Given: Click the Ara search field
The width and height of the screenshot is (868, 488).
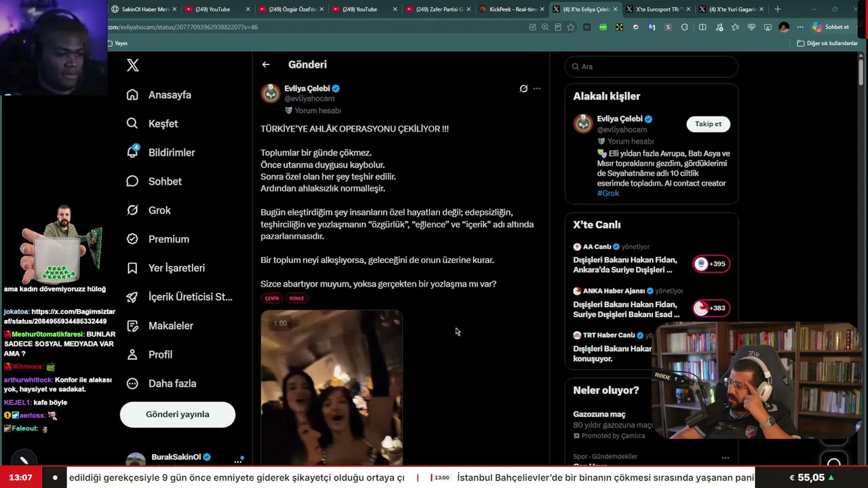Looking at the screenshot, I should pyautogui.click(x=651, y=66).
